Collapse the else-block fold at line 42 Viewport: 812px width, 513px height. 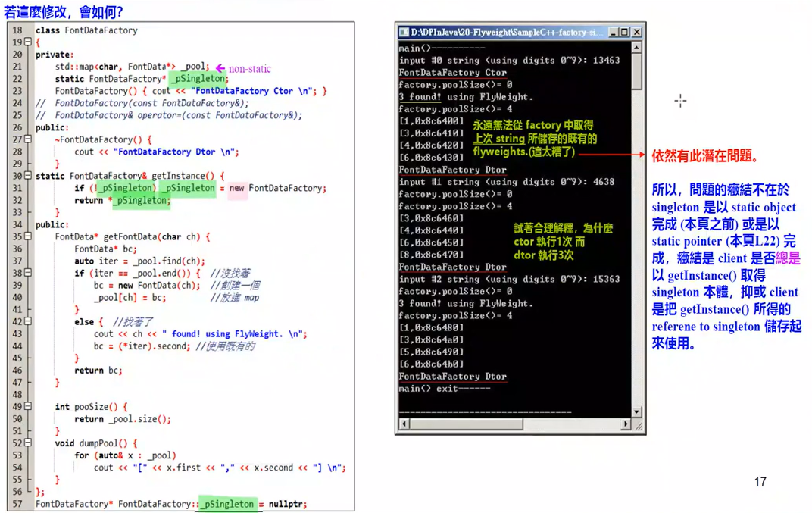[28, 321]
